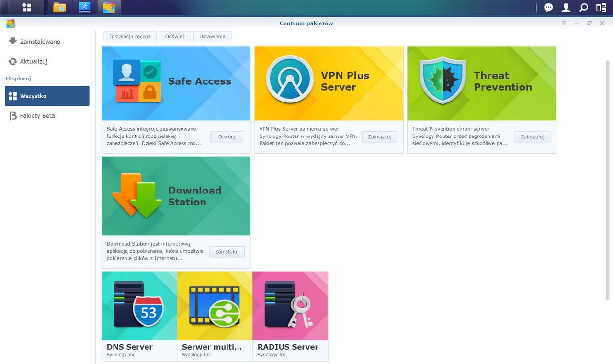Click the Safe Access description text

coord(154,136)
